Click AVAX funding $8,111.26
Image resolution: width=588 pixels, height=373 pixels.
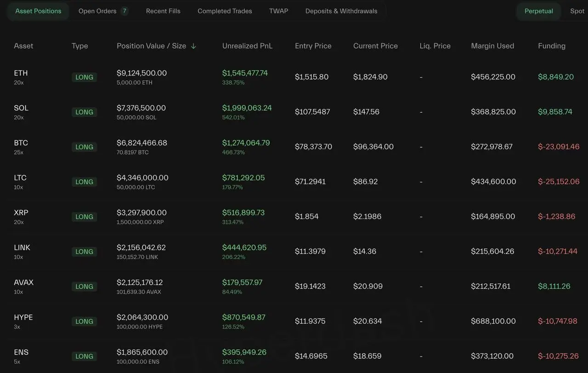click(x=554, y=287)
